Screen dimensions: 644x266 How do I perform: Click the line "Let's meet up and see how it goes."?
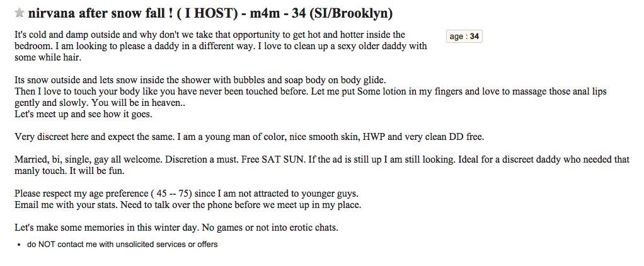[83, 114]
